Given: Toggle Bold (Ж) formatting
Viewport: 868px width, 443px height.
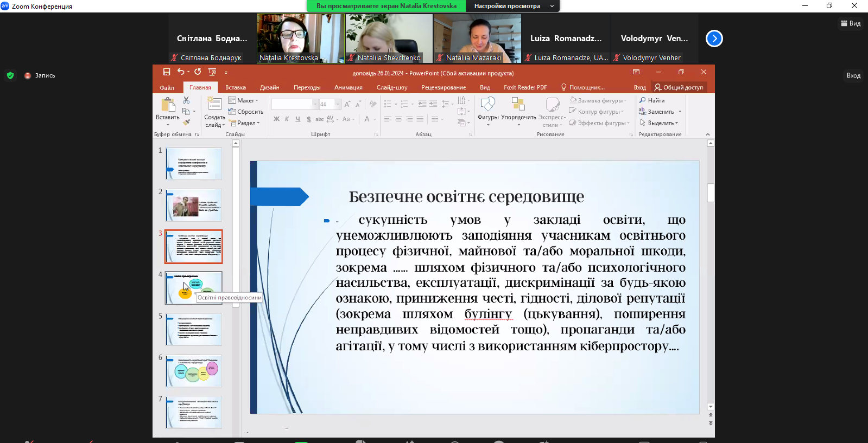Looking at the screenshot, I should point(277,119).
